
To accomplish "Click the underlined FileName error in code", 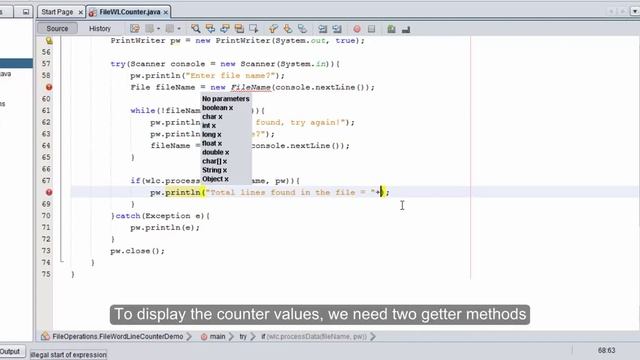I will click(x=251, y=87).
